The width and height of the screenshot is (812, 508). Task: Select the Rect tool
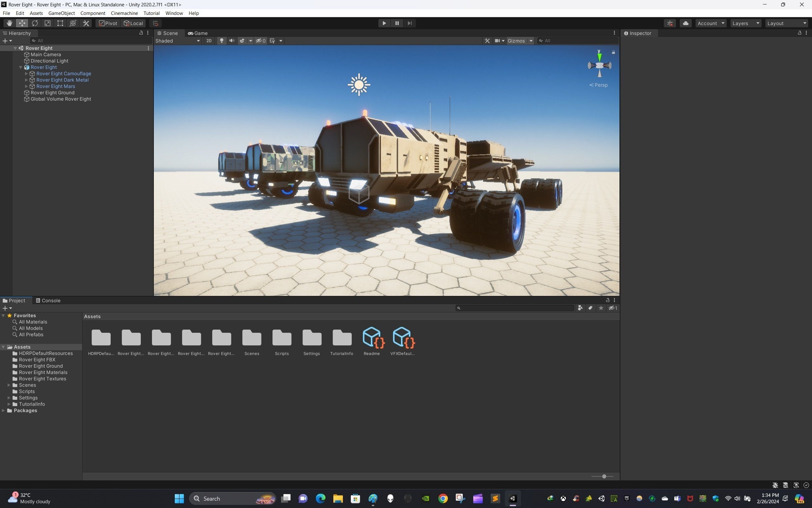point(60,23)
